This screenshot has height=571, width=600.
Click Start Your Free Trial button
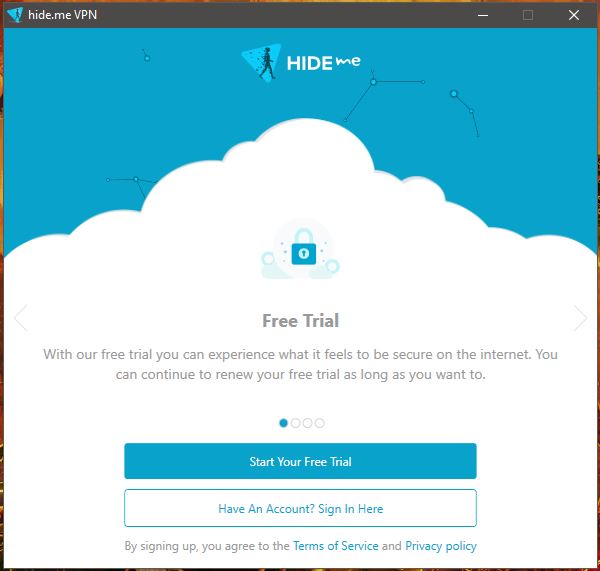tap(300, 461)
